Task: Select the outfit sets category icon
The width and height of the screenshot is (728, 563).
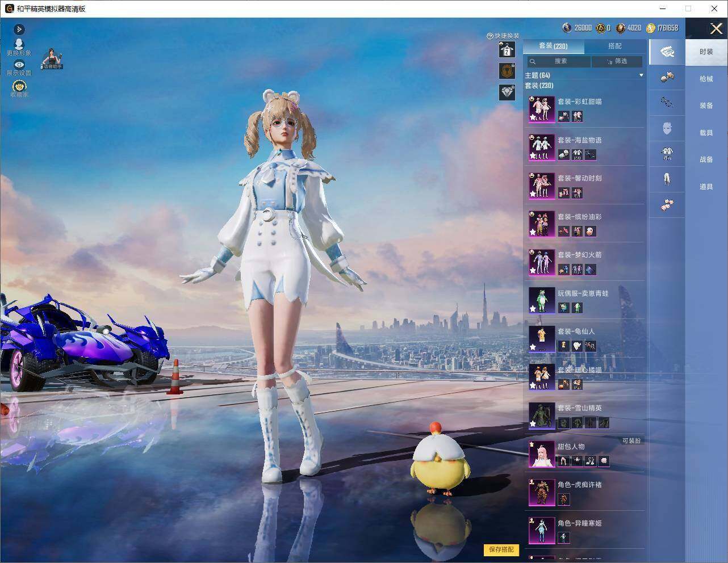Action: pos(667,52)
